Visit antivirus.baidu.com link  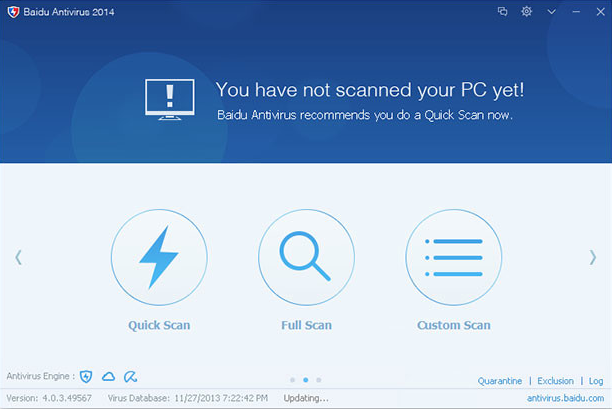[x=566, y=398]
